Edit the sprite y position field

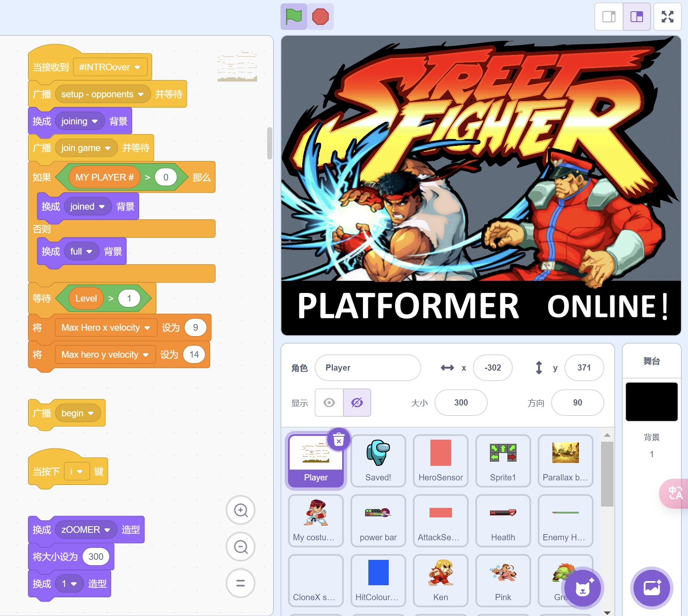[584, 368]
